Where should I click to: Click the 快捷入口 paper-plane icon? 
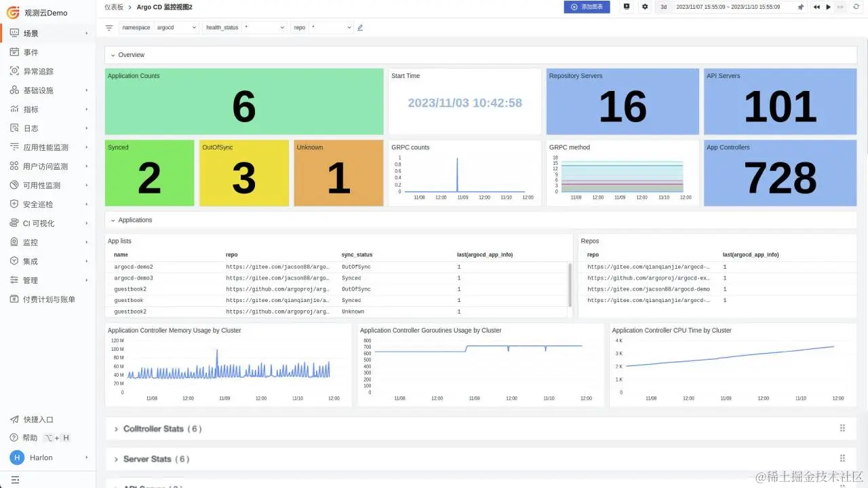14,419
